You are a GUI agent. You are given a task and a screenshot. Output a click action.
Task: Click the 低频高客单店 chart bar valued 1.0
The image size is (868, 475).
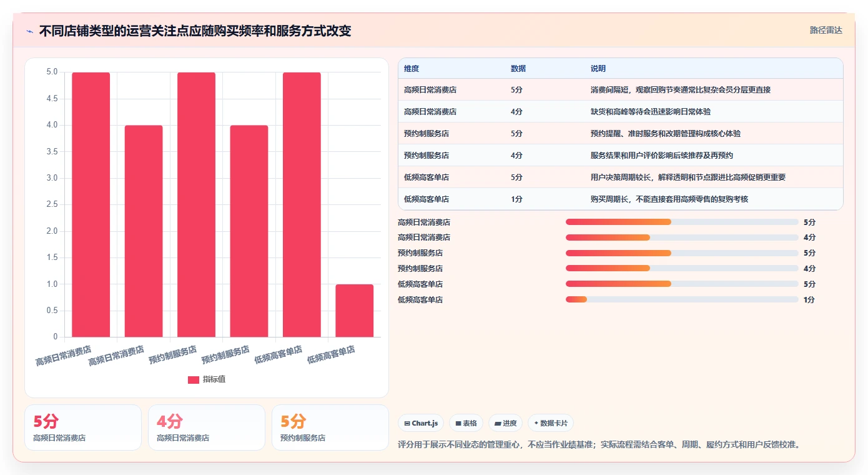pyautogui.click(x=355, y=311)
